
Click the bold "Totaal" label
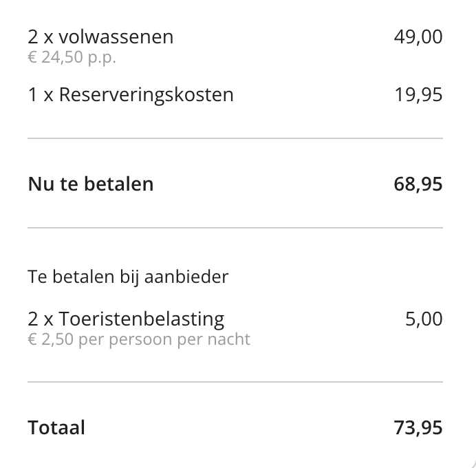(x=56, y=427)
